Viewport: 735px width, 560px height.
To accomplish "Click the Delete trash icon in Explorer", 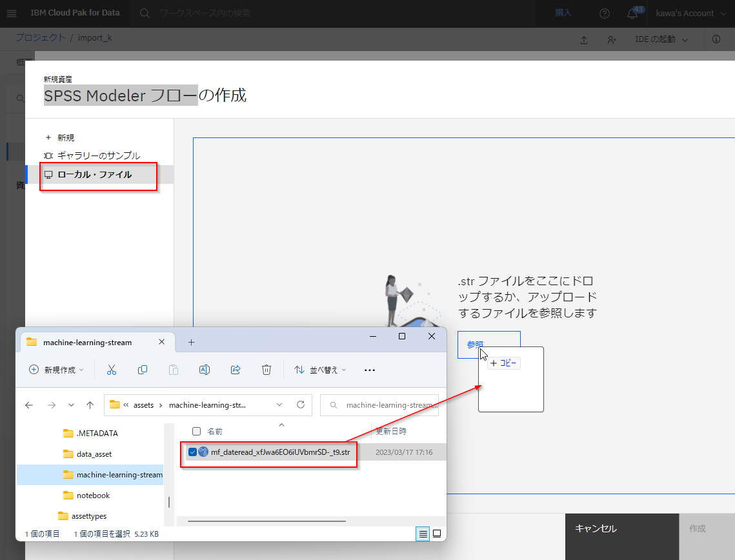I will coord(267,370).
